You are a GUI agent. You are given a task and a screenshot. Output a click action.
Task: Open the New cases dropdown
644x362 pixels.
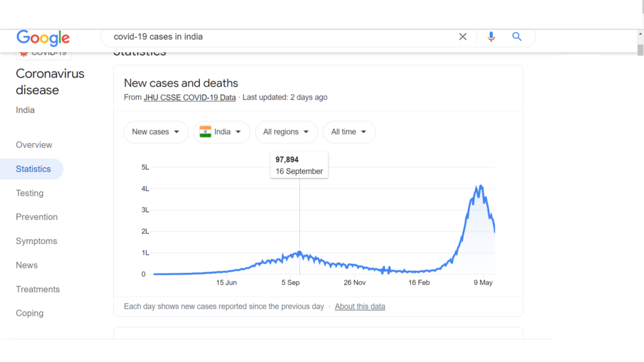[x=156, y=132]
